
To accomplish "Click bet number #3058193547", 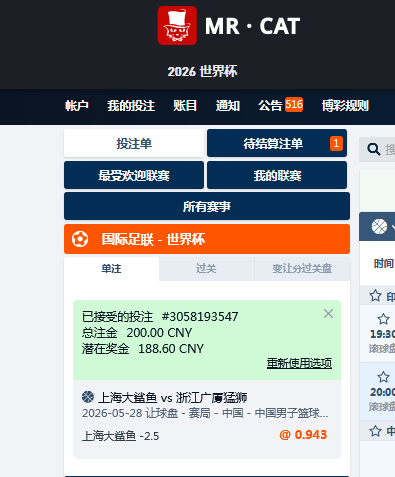I will (200, 316).
